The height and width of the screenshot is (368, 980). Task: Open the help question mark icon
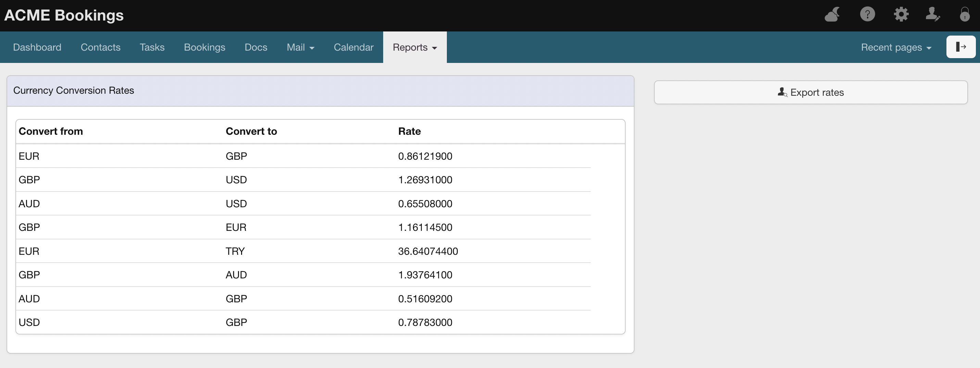(867, 14)
